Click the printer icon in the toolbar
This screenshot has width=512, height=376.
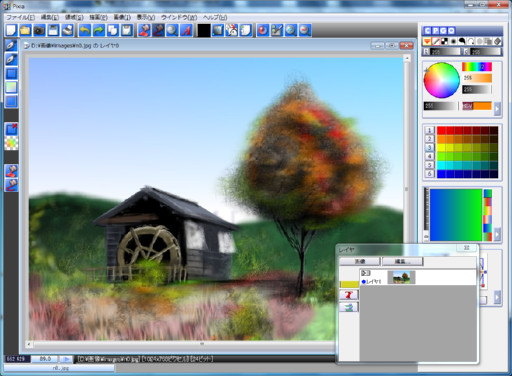(67, 31)
